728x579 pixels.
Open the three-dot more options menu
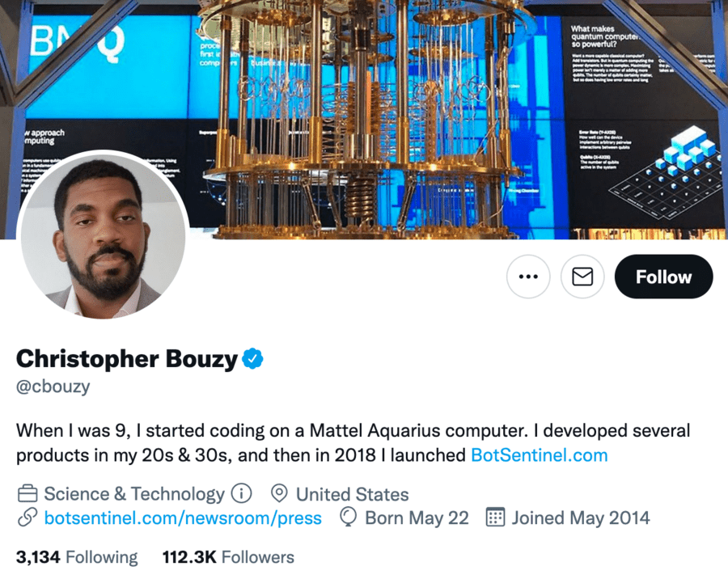pos(528,277)
